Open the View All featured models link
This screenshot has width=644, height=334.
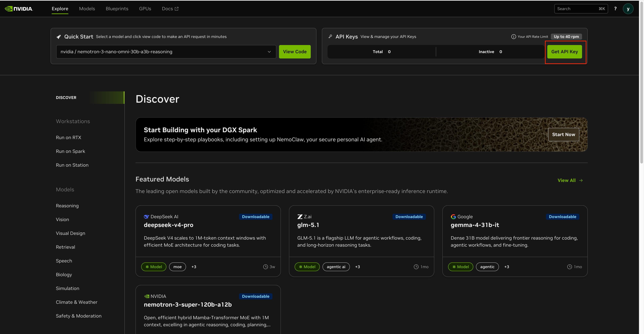pyautogui.click(x=570, y=180)
